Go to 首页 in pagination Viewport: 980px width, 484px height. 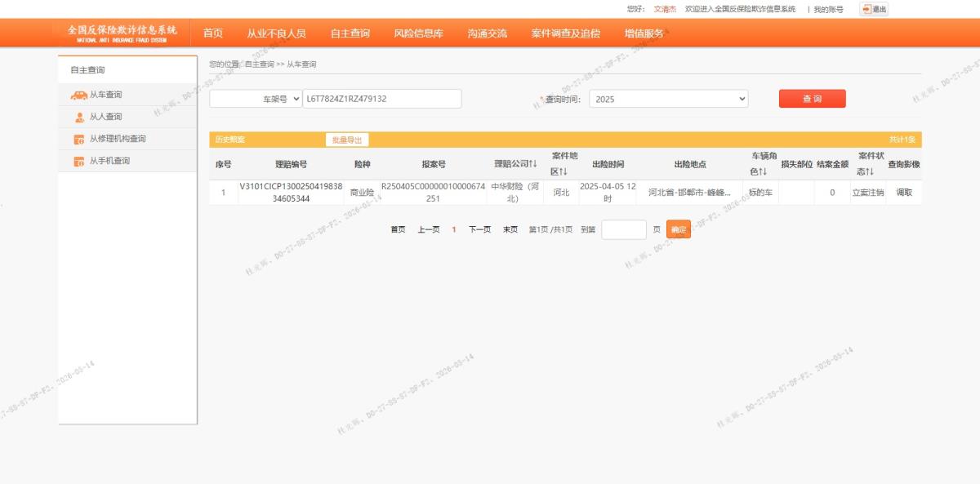coord(398,229)
